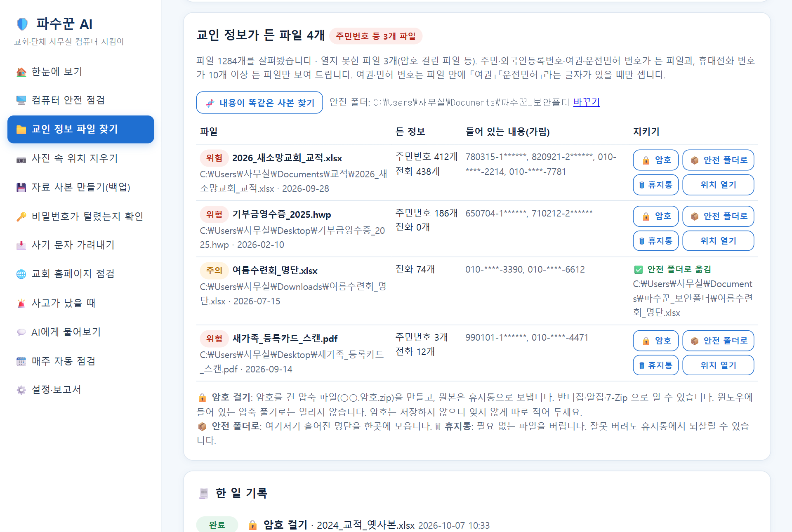
Task: Click 암호 for 새가족_등록카드_스캔.pdf
Action: click(655, 341)
